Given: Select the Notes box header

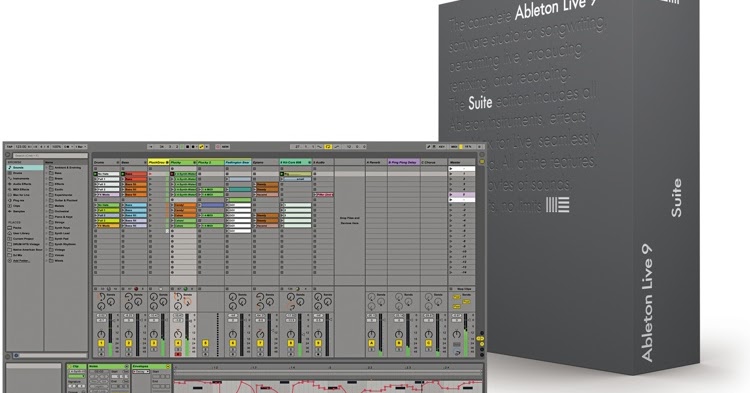Looking at the screenshot, I should point(109,366).
